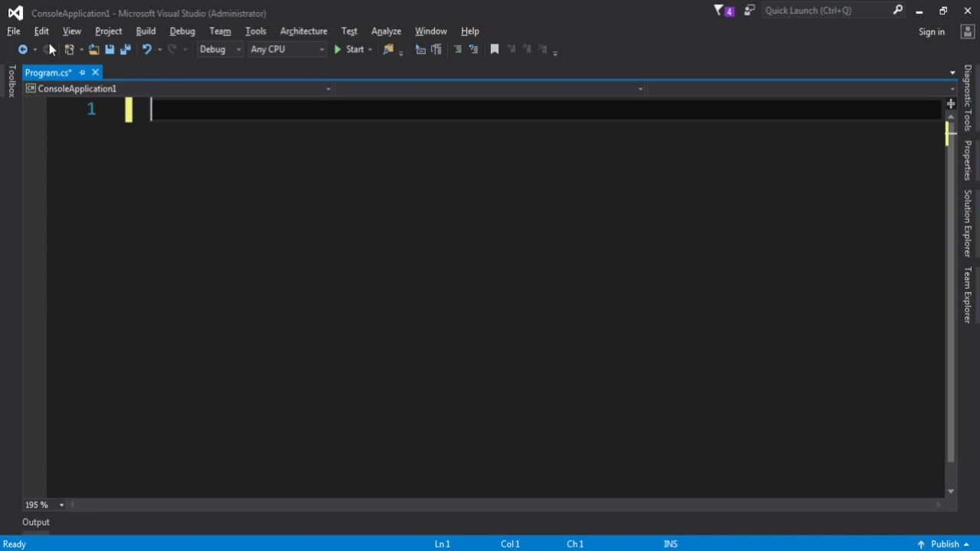Click Publish in the status bar
The image size is (980, 551).
click(944, 544)
